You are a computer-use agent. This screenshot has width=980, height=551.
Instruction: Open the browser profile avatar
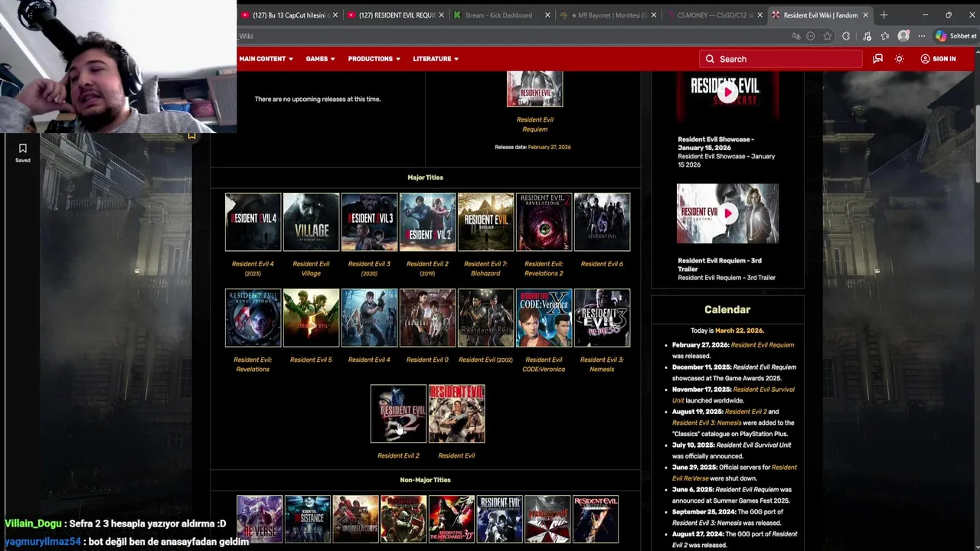(903, 36)
